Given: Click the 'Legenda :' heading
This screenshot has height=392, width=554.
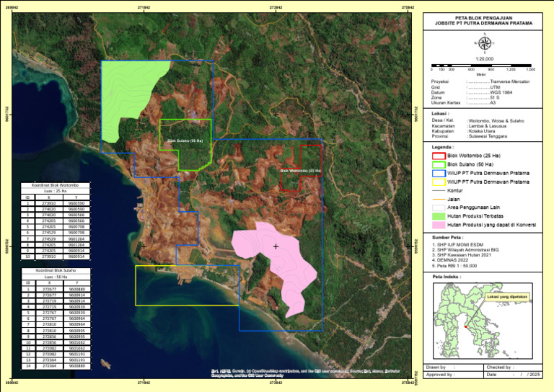Looking at the screenshot, I should [443, 147].
